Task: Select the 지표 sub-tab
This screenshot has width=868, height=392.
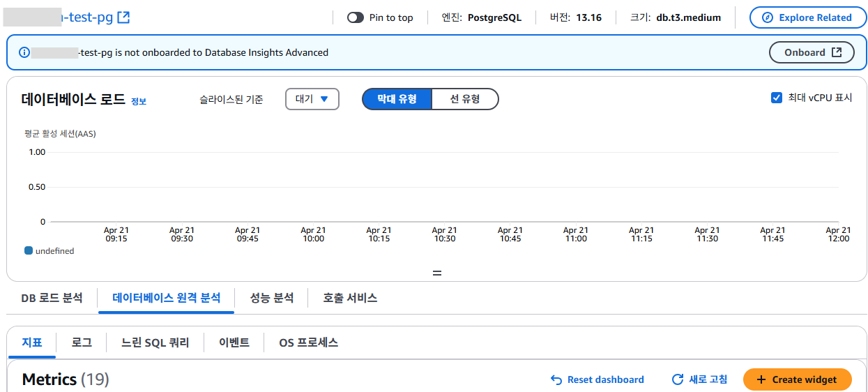Action: [32, 342]
